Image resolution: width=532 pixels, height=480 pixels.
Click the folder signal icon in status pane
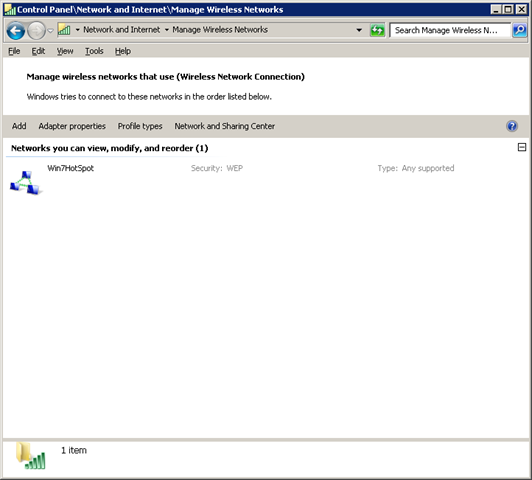pos(31,456)
